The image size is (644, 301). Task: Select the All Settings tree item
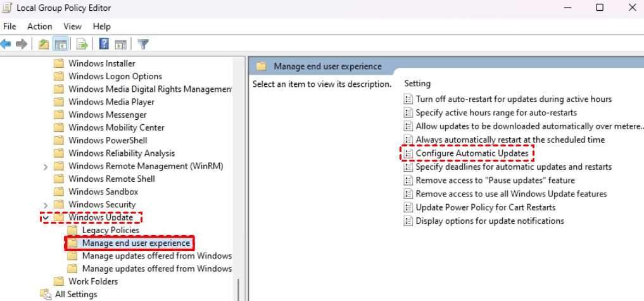[x=76, y=294]
